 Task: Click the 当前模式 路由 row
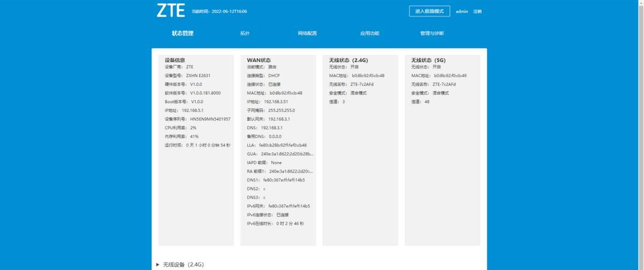pos(262,67)
